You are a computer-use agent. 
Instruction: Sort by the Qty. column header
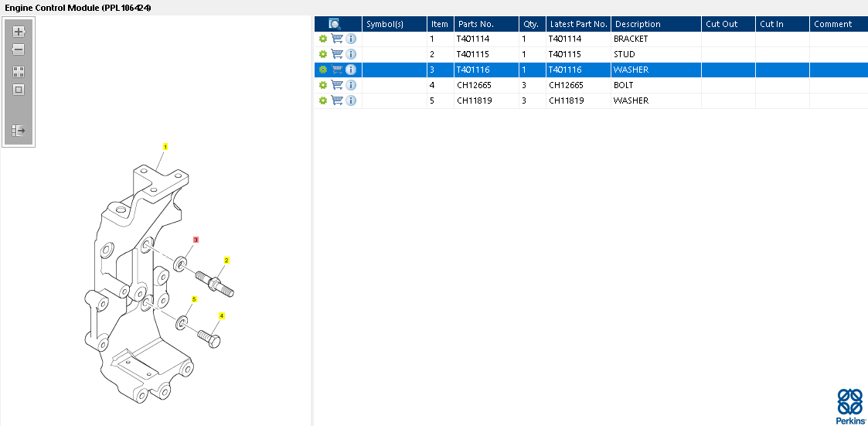pyautogui.click(x=533, y=24)
